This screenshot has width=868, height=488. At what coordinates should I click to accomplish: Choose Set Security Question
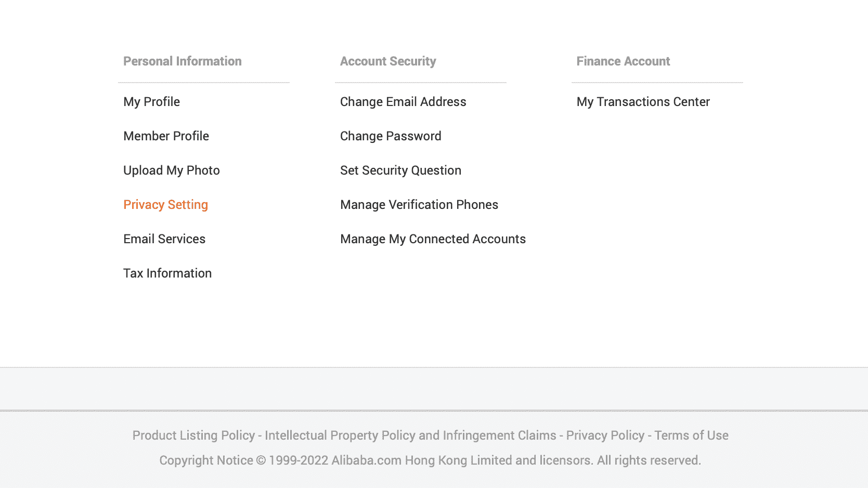[400, 170]
